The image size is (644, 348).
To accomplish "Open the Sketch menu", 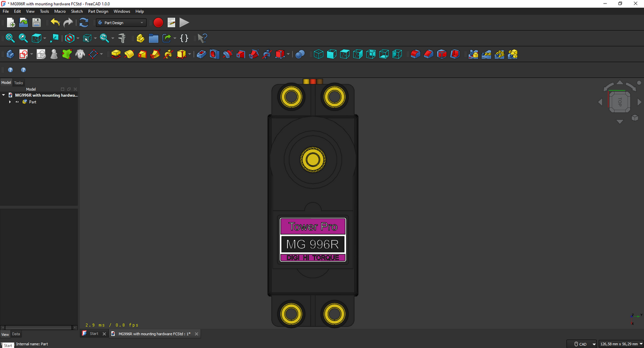I will (77, 11).
